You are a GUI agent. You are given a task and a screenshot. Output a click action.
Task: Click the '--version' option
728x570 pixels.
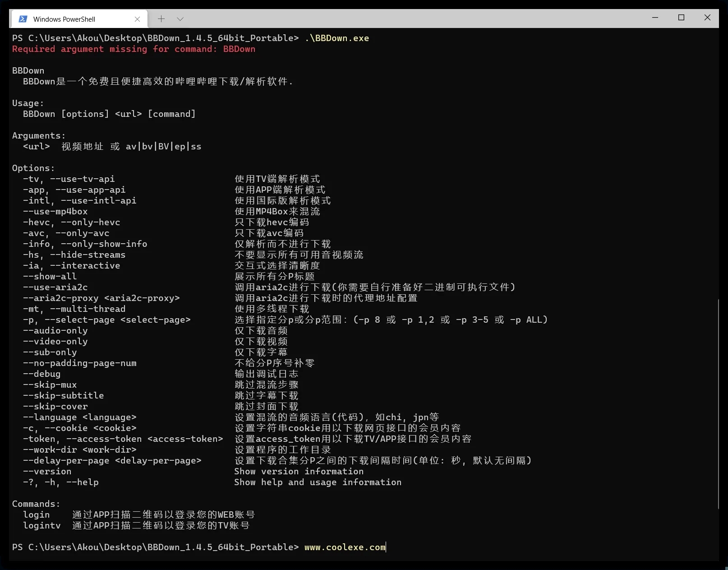tap(47, 471)
